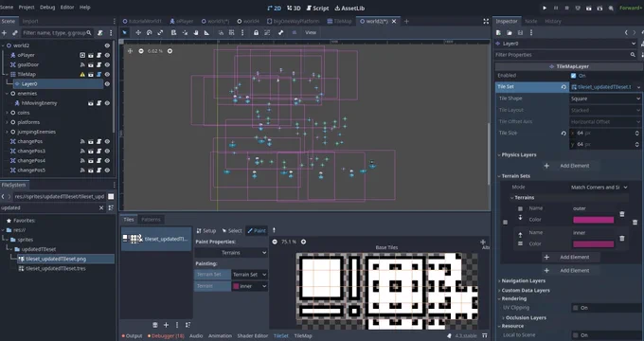Toggle visibility of world2 node

pyautogui.click(x=107, y=45)
